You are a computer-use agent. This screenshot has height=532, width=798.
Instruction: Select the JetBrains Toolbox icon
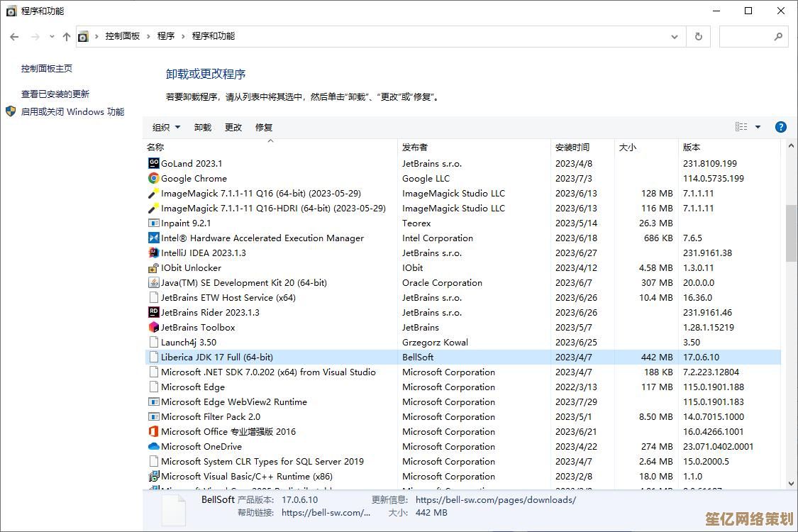click(x=153, y=328)
